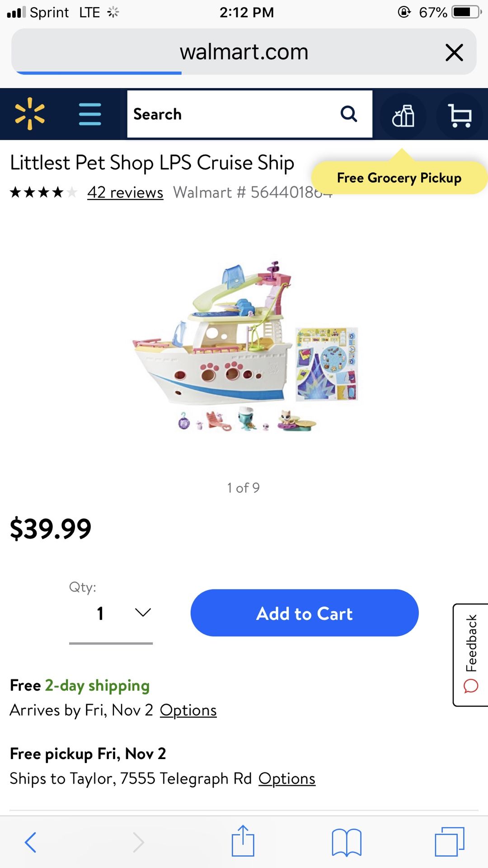The height and width of the screenshot is (868, 488).
Task: Go back with Safari's back arrow
Action: point(30,842)
